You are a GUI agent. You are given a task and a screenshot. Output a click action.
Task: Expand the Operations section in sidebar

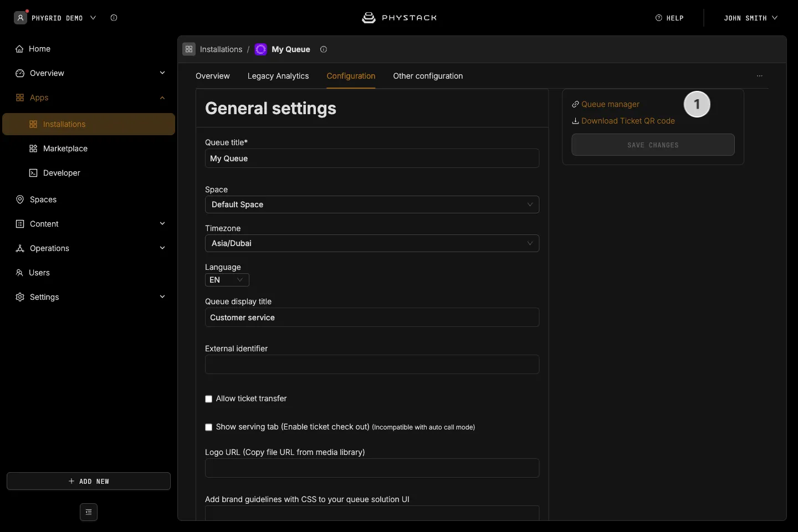[162, 248]
